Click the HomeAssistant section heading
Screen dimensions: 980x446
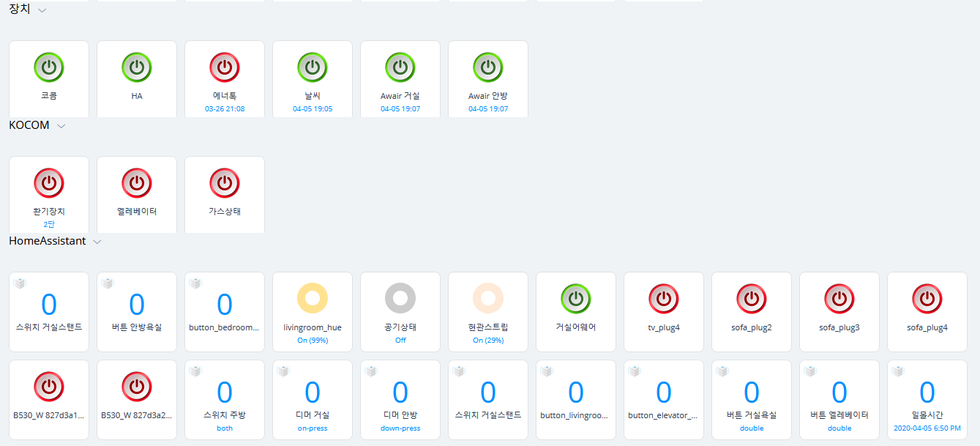48,241
